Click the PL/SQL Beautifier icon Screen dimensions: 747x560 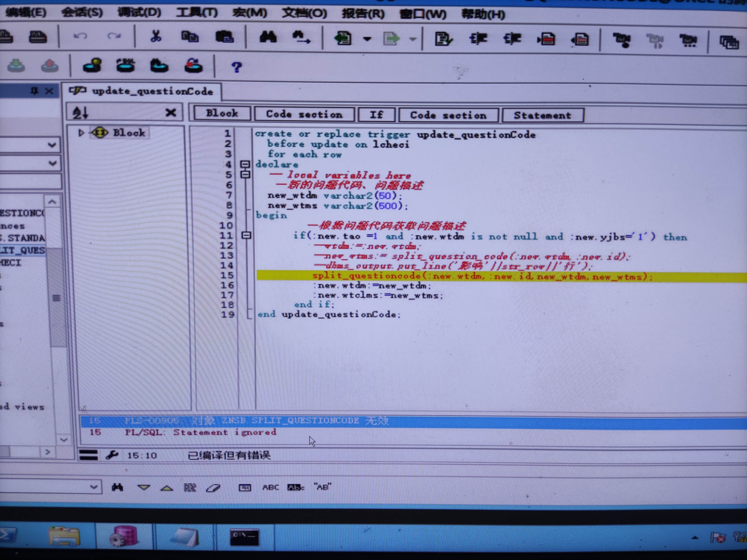coord(443,39)
